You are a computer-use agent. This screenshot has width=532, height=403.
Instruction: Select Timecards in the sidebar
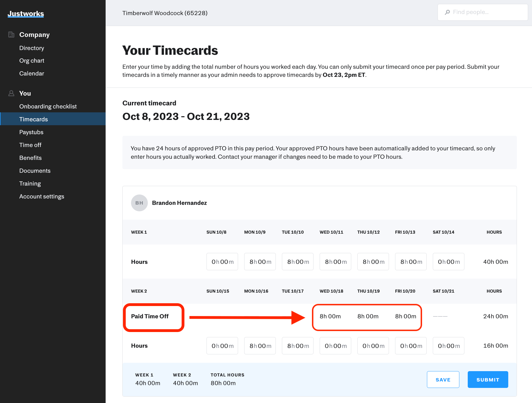(34, 119)
